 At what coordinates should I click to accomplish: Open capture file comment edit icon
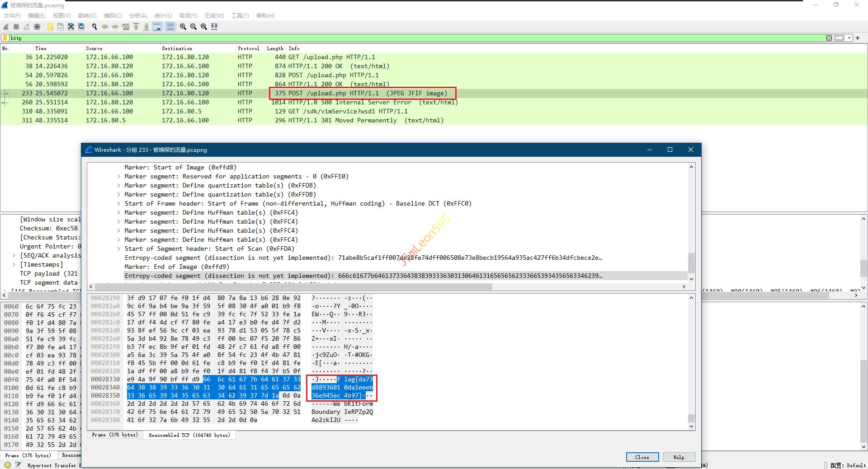18,465
